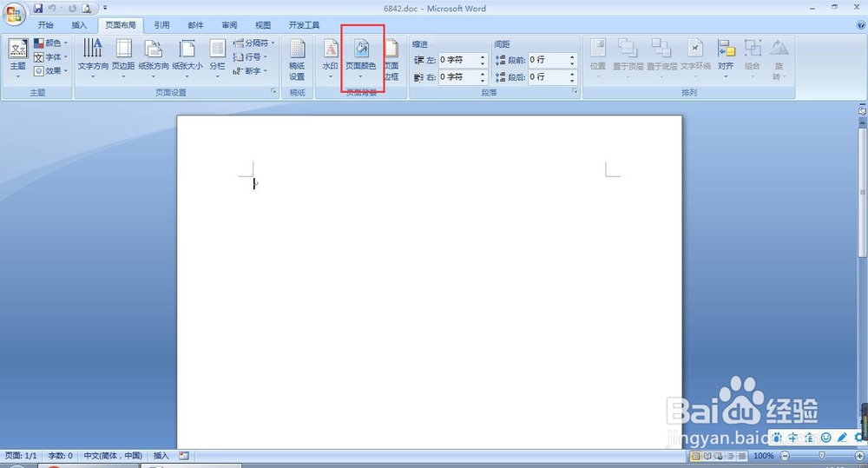Toggle the 插入 insert/overtype mode
This screenshot has height=468, width=868.
(161, 455)
